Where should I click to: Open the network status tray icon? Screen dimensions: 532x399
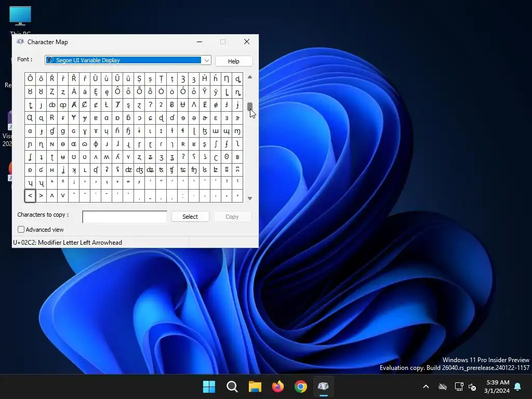459,387
